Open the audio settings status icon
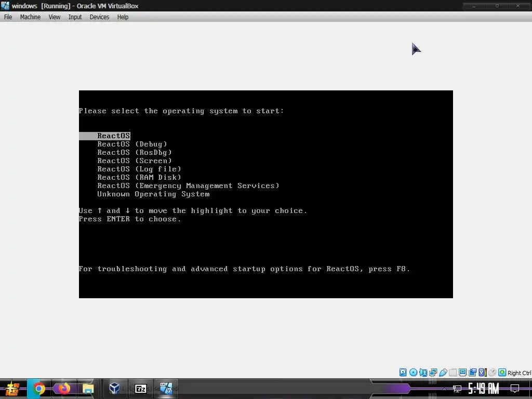 (423, 372)
